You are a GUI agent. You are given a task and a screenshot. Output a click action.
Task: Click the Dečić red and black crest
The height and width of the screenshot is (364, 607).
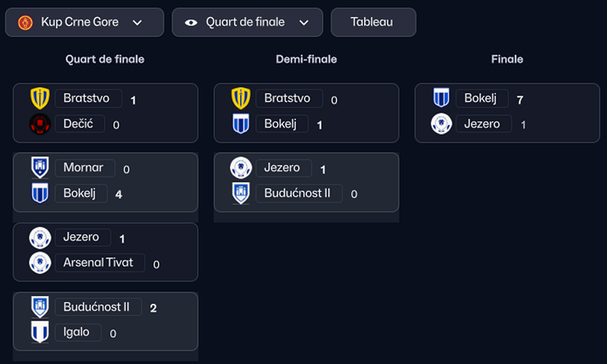pyautogui.click(x=40, y=124)
